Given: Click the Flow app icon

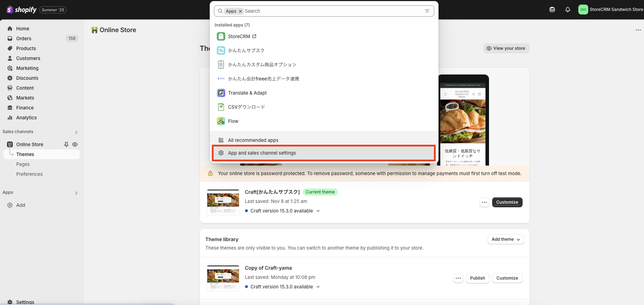Looking at the screenshot, I should (x=221, y=121).
